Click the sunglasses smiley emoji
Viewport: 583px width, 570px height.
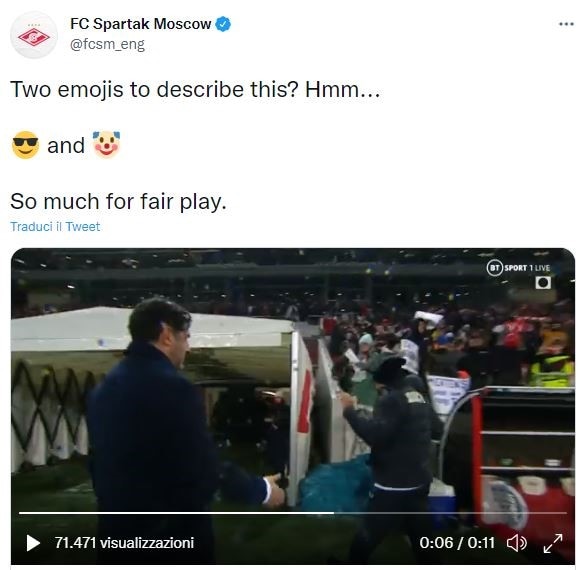click(x=25, y=145)
